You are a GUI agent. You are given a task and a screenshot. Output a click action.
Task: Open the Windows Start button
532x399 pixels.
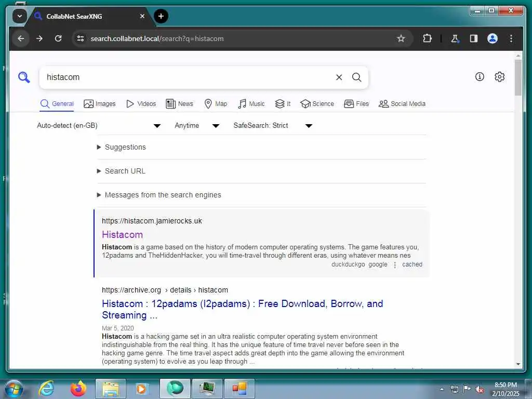coord(14,389)
